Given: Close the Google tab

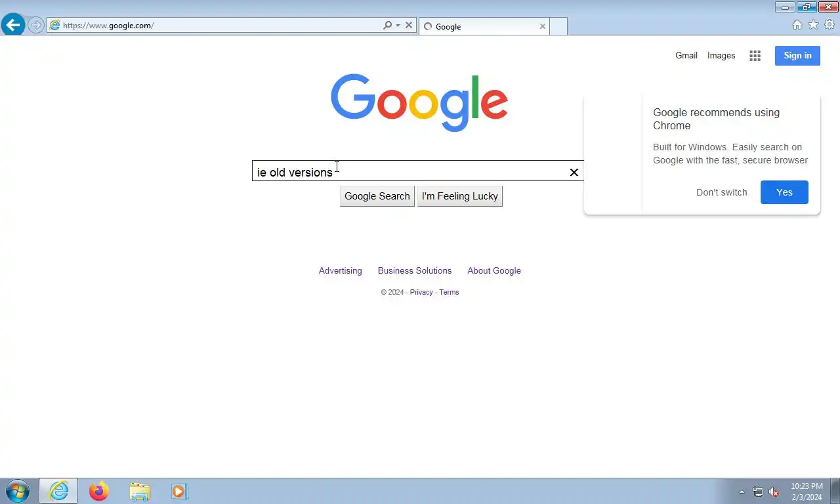Looking at the screenshot, I should point(543,26).
